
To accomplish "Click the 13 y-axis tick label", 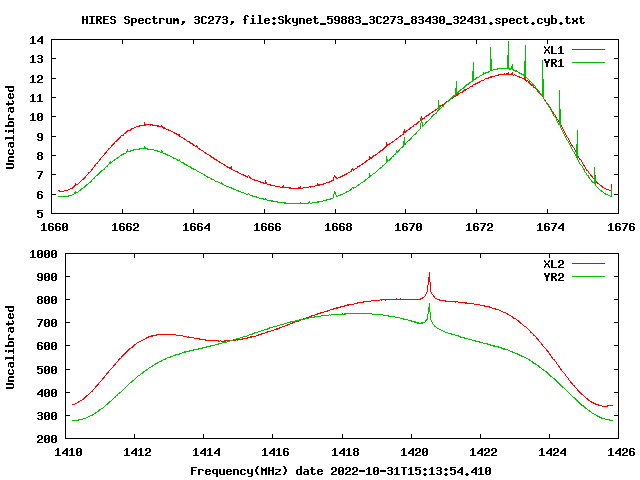I will click(x=36, y=59).
